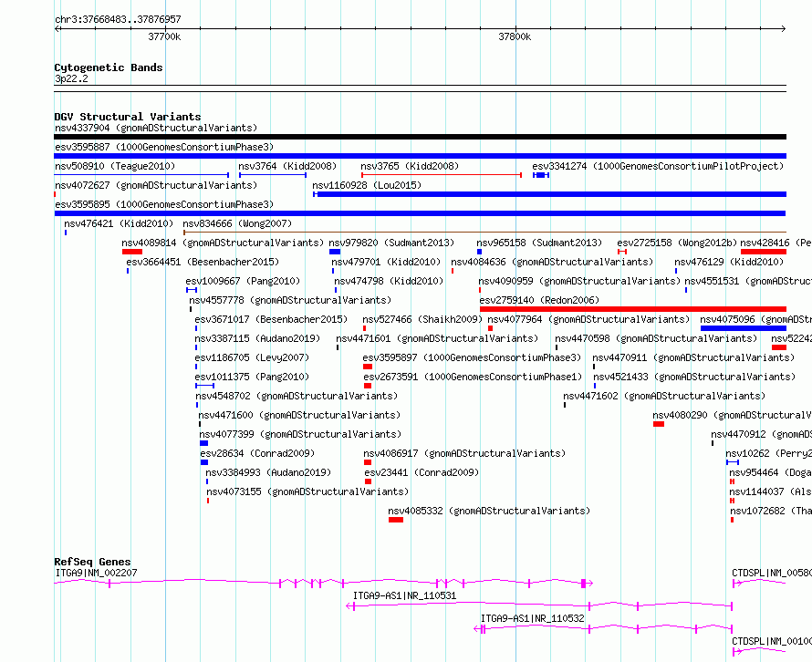Select nsv4073155 gnomAD label
Screen dimensions: 812x662
[307, 491]
